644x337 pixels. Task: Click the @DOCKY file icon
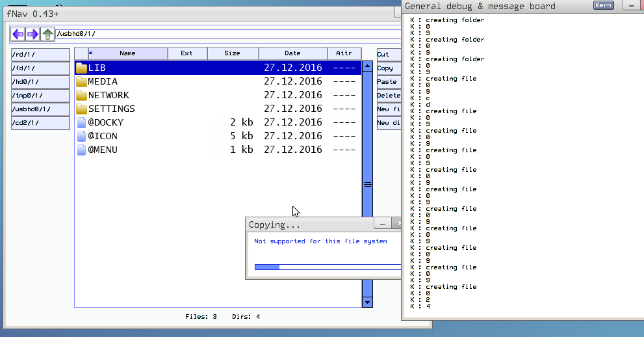[81, 122]
